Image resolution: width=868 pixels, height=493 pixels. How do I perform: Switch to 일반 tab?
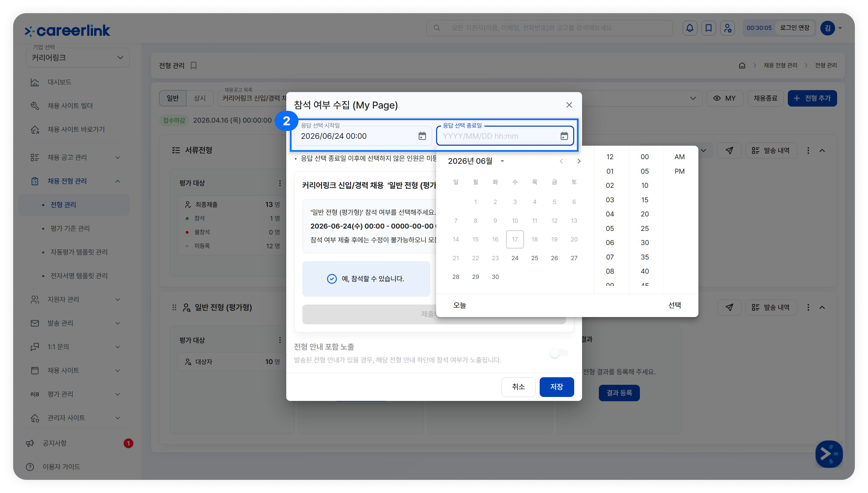(x=173, y=98)
